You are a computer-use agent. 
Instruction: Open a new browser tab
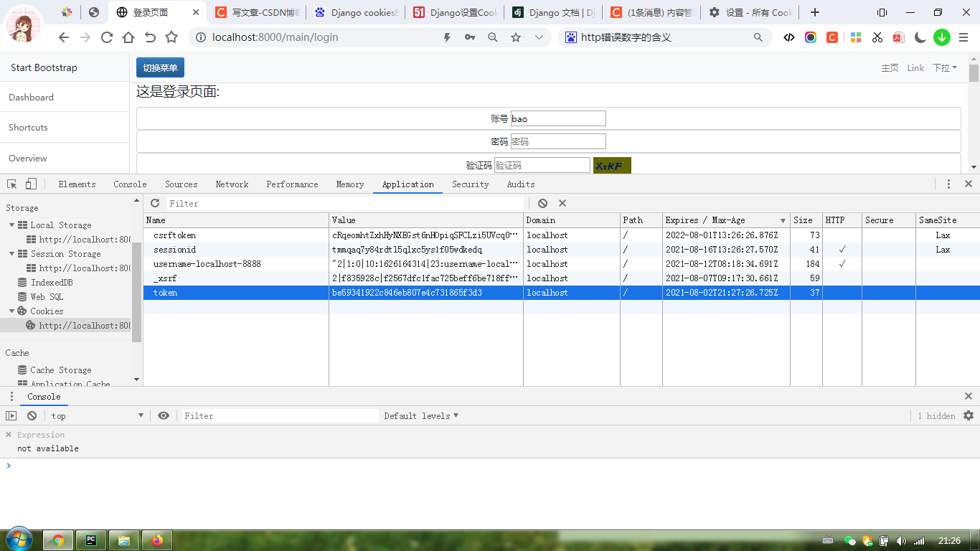pos(814,12)
